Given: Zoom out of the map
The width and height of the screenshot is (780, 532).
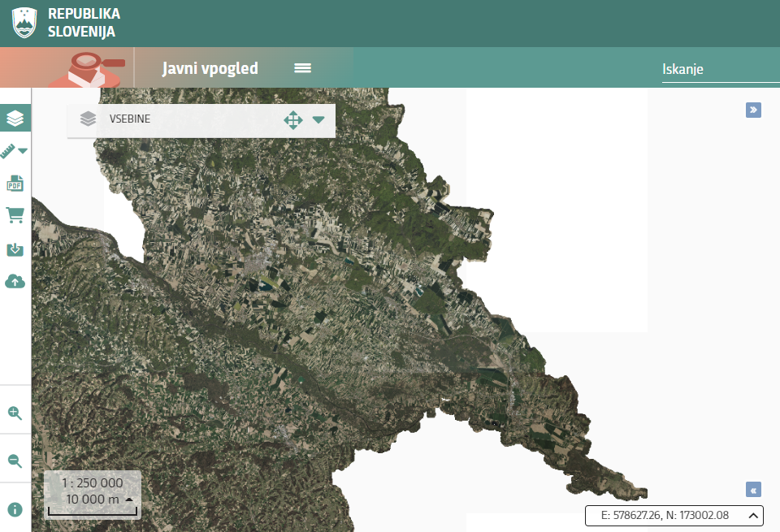Looking at the screenshot, I should click(15, 461).
